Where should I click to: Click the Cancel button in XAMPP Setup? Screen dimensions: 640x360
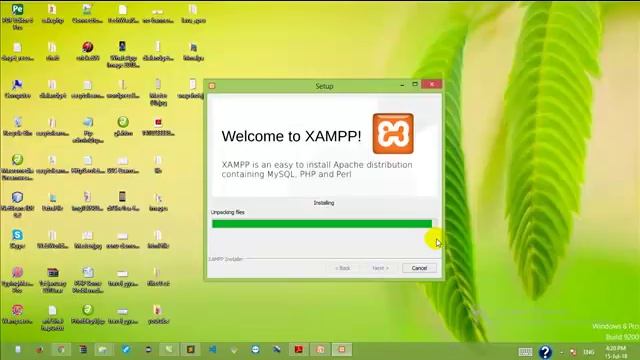[419, 268]
